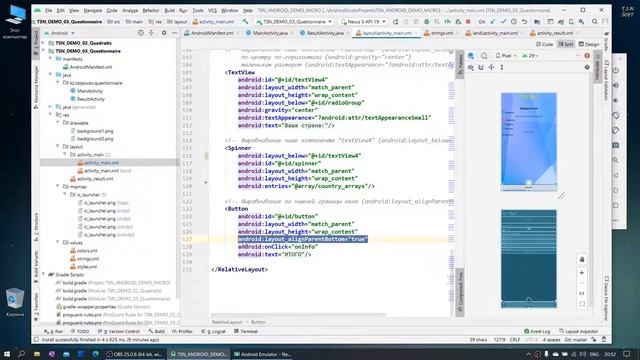Switch to MainActivity.java tab
Viewport: 640px width, 360px height.
pos(267,33)
